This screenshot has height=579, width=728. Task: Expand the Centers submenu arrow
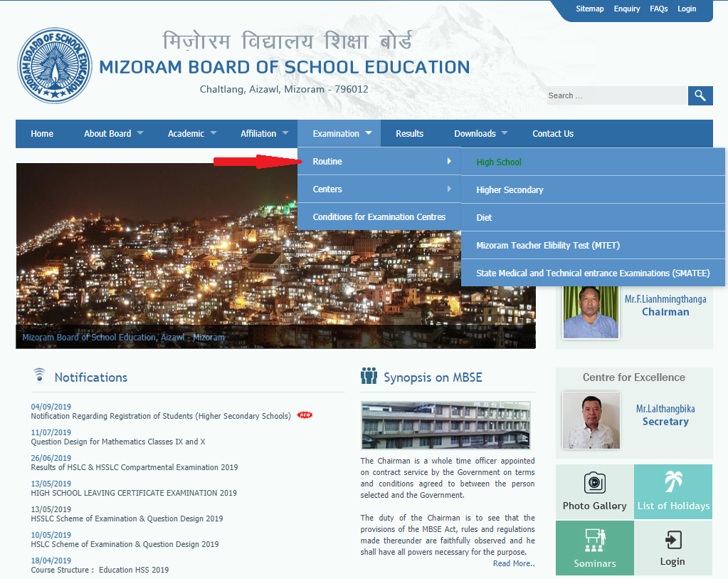(449, 189)
